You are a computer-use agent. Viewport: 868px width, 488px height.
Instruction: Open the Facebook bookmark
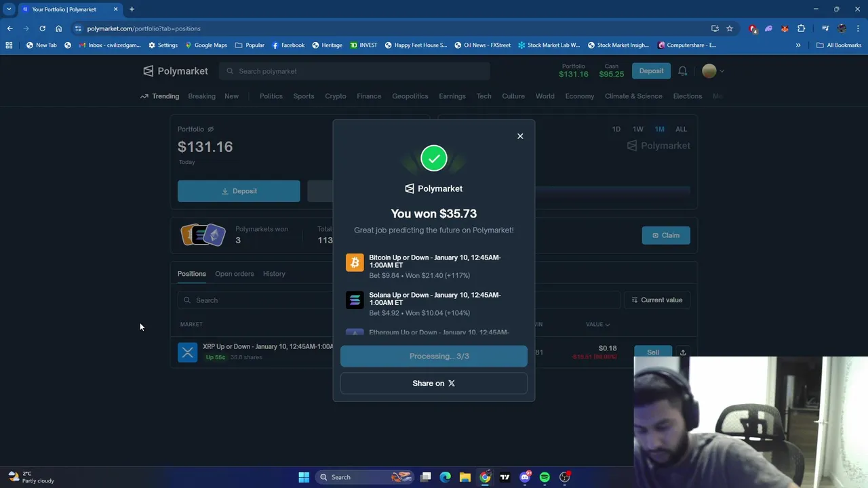click(x=288, y=45)
